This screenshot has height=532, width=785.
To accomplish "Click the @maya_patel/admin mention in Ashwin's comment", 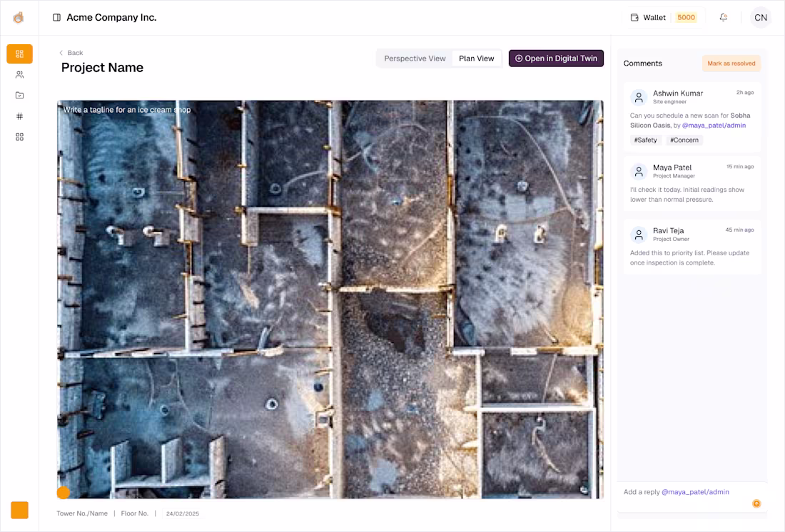I will pos(714,126).
